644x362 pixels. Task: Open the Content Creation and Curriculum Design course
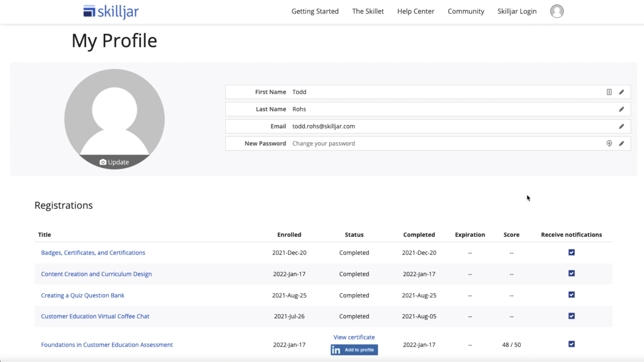[x=96, y=274]
